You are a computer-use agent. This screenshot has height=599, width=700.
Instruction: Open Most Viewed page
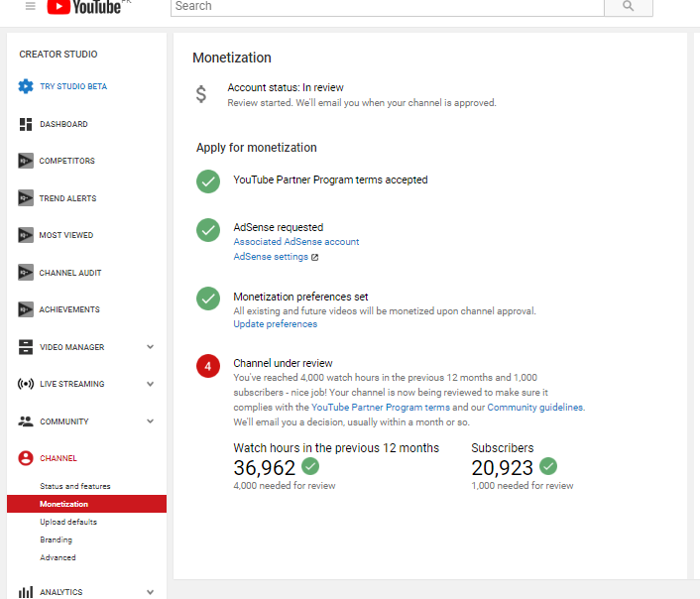click(x=66, y=235)
